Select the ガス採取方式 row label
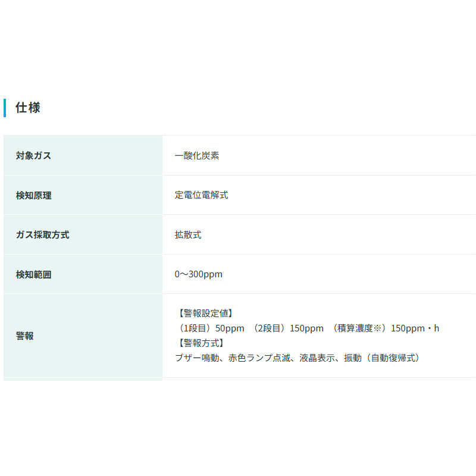The width and height of the screenshot is (476, 476). pos(42,235)
